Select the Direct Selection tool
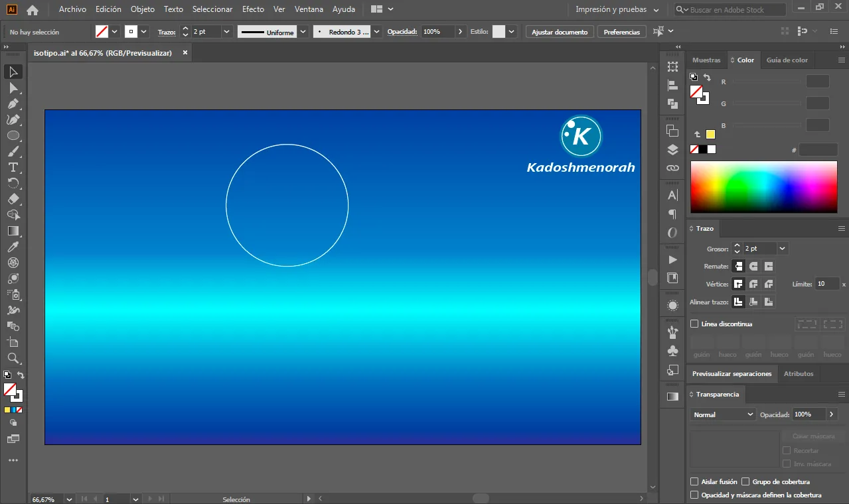Screen dimensions: 849x504 13,88
